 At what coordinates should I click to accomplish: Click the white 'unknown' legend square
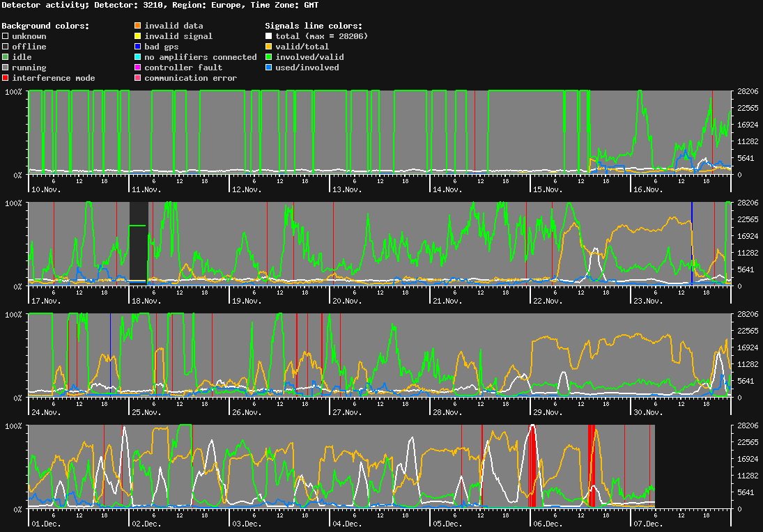6,36
